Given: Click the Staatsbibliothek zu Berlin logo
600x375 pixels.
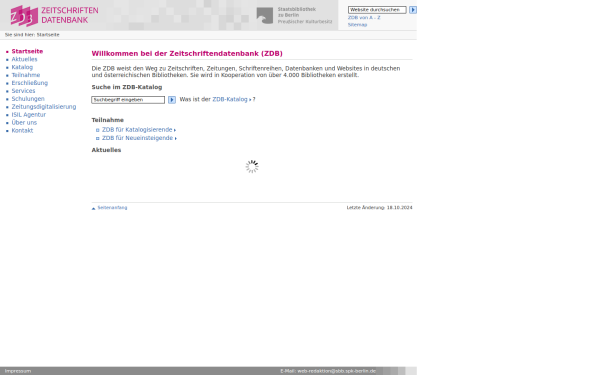Looking at the screenshot, I should (294, 15).
